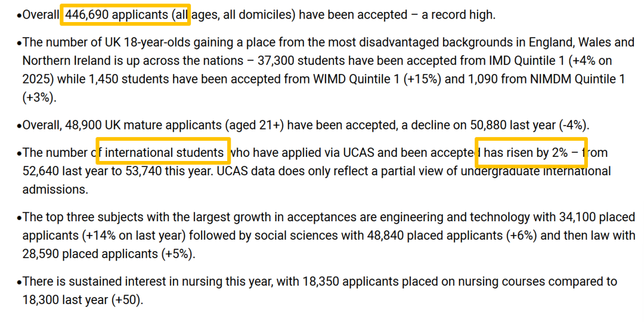Click the bullet before 'The top three subjects'
The width and height of the screenshot is (644, 322).
(19, 218)
